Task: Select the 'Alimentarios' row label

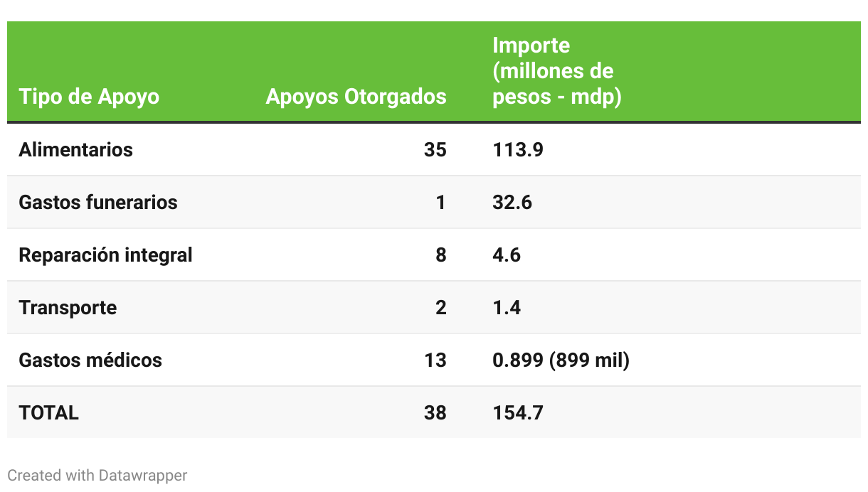Action: [x=76, y=150]
